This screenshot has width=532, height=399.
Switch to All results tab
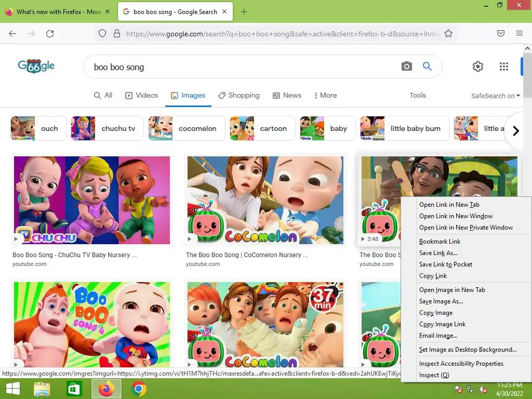103,96
